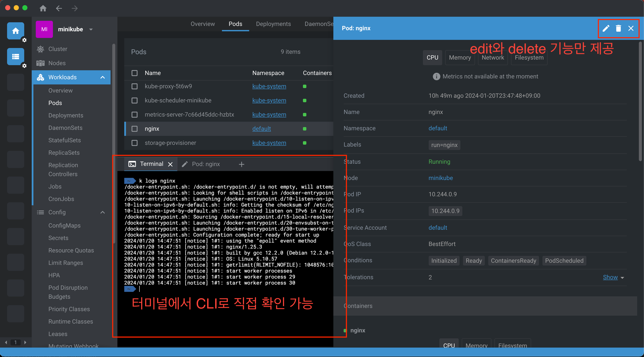Click the back navigation arrow
The image size is (644, 357).
pos(59,8)
